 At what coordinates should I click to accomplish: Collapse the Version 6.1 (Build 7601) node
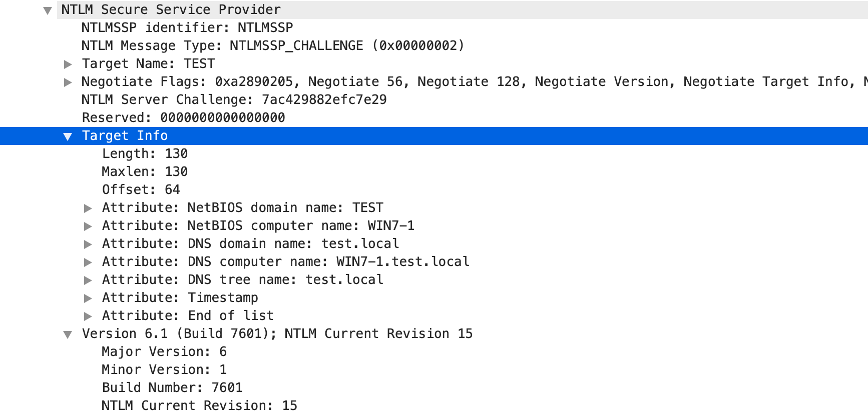(x=68, y=334)
